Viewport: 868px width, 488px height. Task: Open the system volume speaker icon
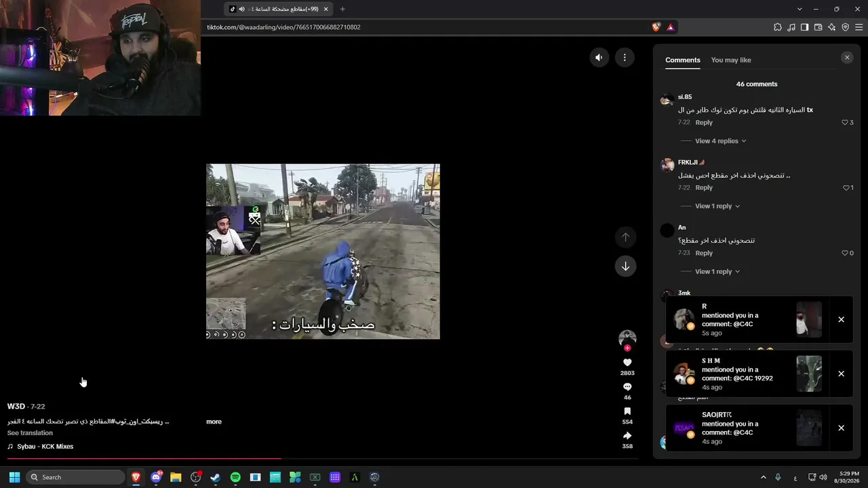pyautogui.click(x=823, y=477)
